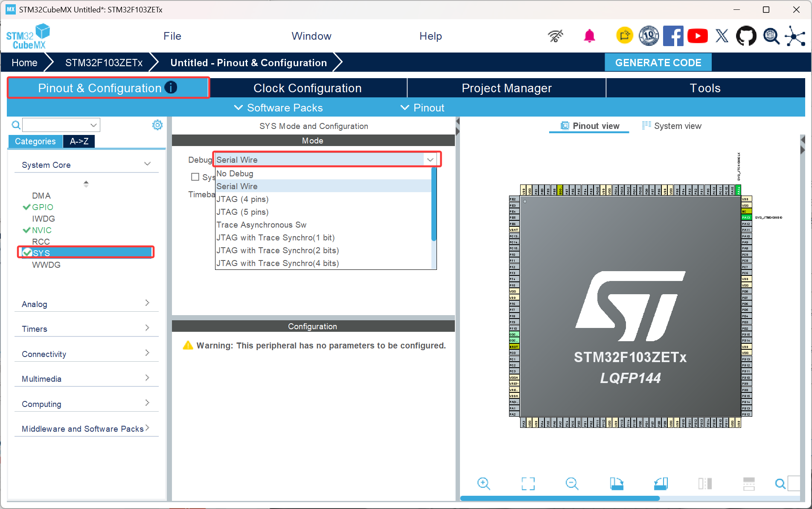Open the Help menu
Viewport: 812px width, 509px height.
pos(431,36)
